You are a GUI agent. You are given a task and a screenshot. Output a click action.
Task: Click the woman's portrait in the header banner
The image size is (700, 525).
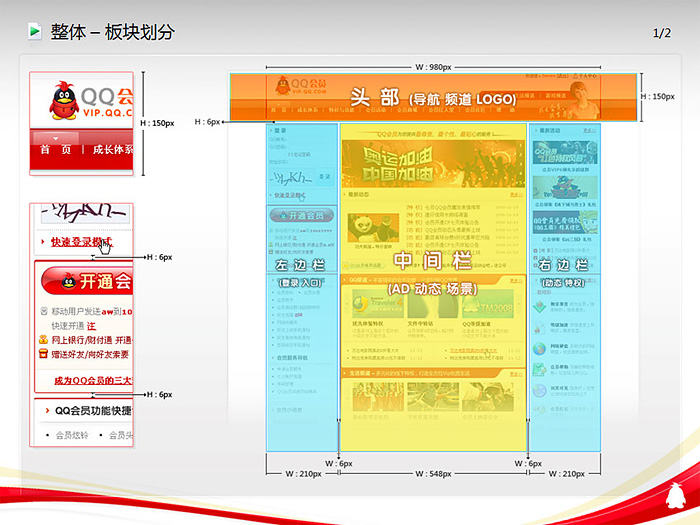click(577, 96)
